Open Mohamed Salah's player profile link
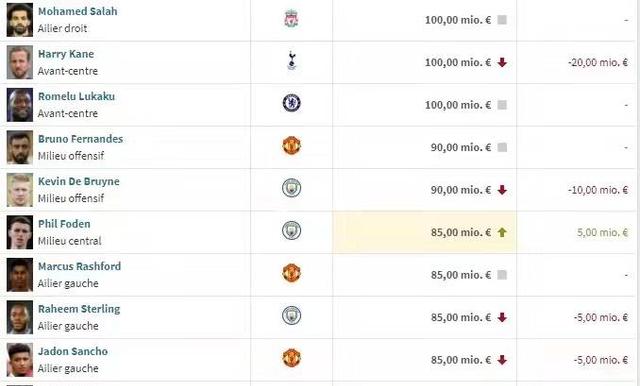Image resolution: width=640 pixels, height=386 pixels. tap(78, 11)
